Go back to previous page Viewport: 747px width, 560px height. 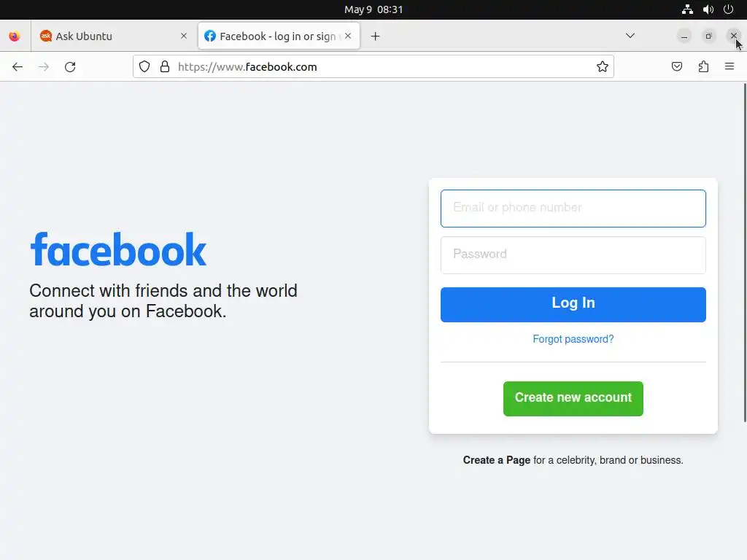coord(18,66)
